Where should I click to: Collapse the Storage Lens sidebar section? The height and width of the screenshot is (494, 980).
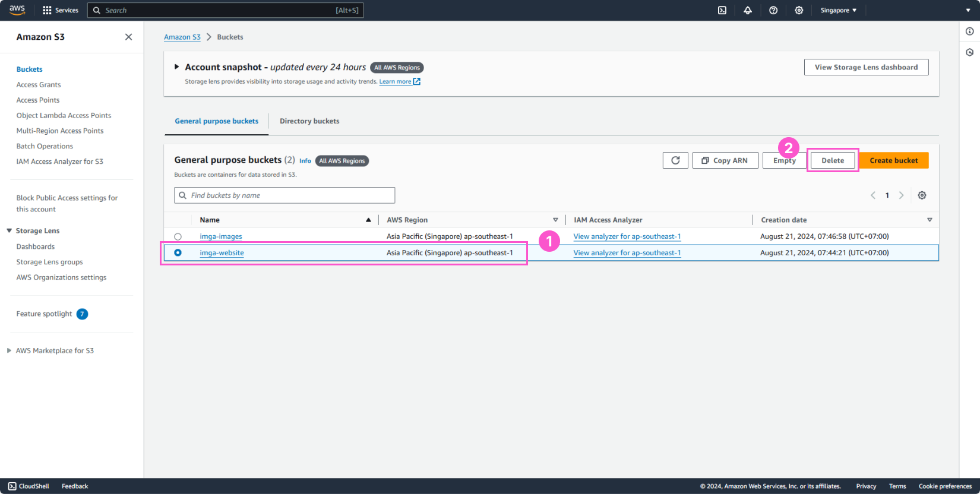pos(9,230)
